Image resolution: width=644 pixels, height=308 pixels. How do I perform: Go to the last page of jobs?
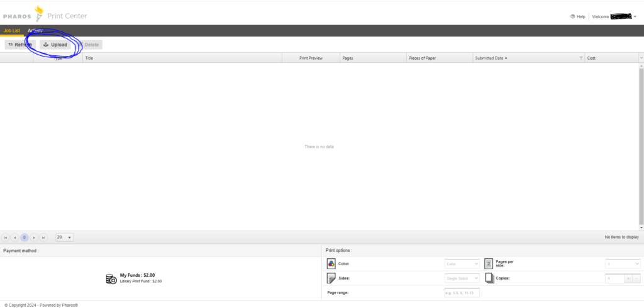[x=43, y=238]
